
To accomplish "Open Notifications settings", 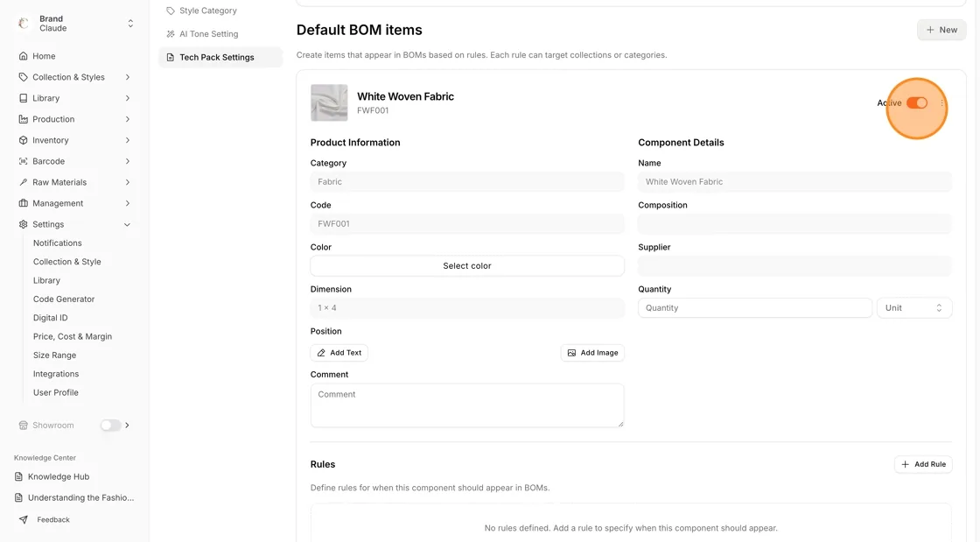I will tap(58, 243).
